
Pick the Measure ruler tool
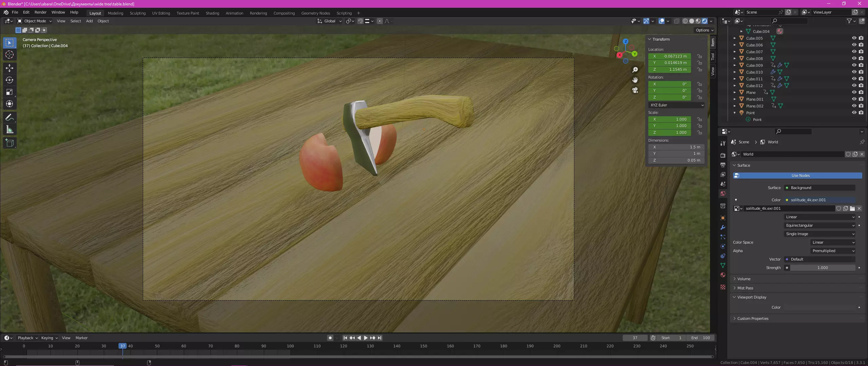[x=9, y=129]
